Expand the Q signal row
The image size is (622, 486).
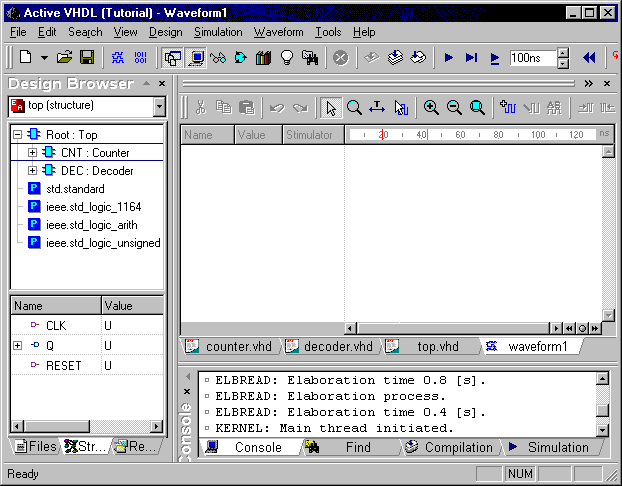tap(17, 345)
